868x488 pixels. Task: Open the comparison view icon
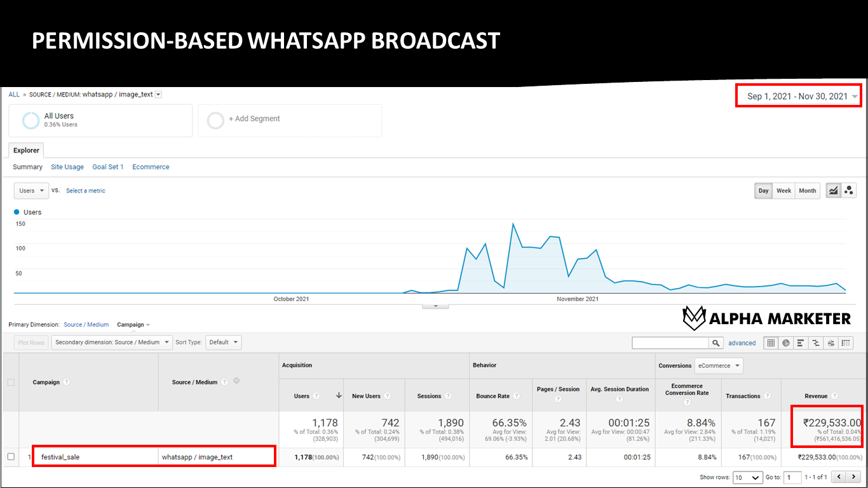[x=816, y=342]
